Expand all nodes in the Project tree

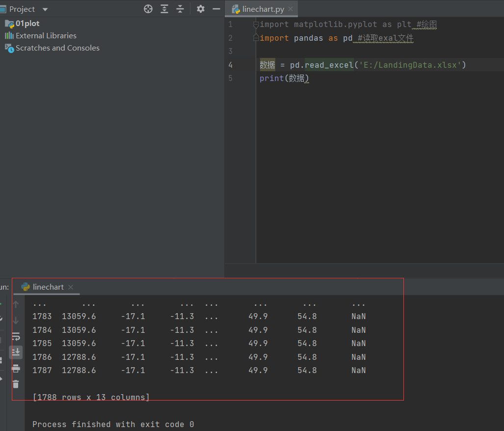tap(164, 9)
